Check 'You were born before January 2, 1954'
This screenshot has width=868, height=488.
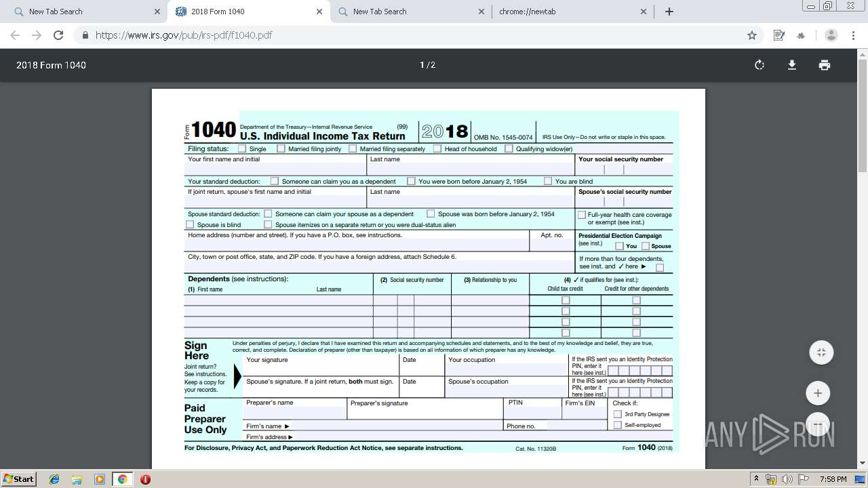coord(411,181)
